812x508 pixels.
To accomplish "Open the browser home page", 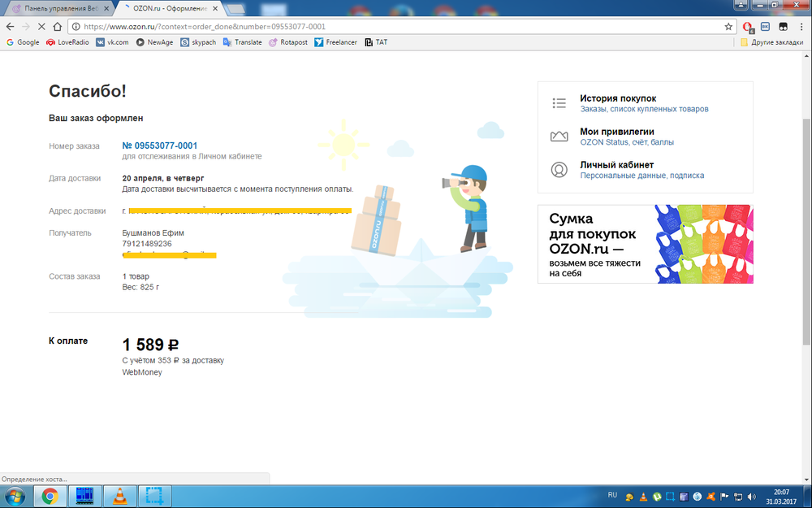I will 58,27.
